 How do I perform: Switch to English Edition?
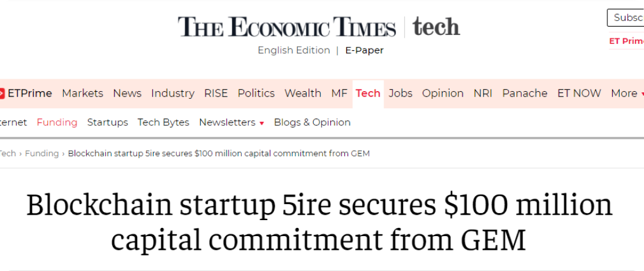point(294,50)
